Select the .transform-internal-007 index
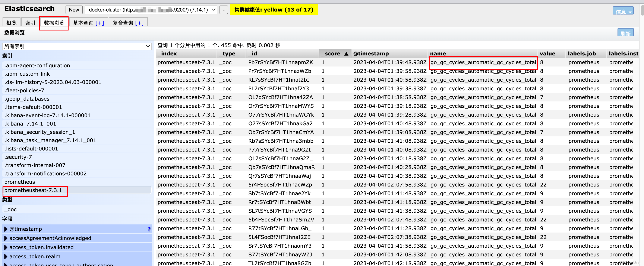 coord(77,165)
